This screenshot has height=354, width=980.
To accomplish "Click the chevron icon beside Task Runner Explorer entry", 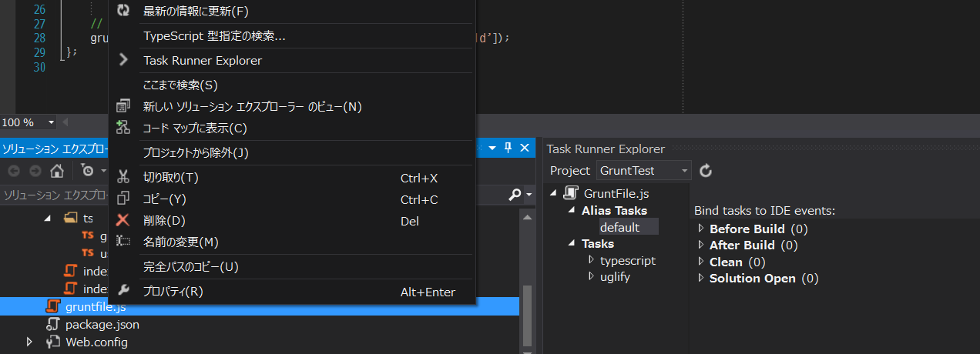I will 123,60.
